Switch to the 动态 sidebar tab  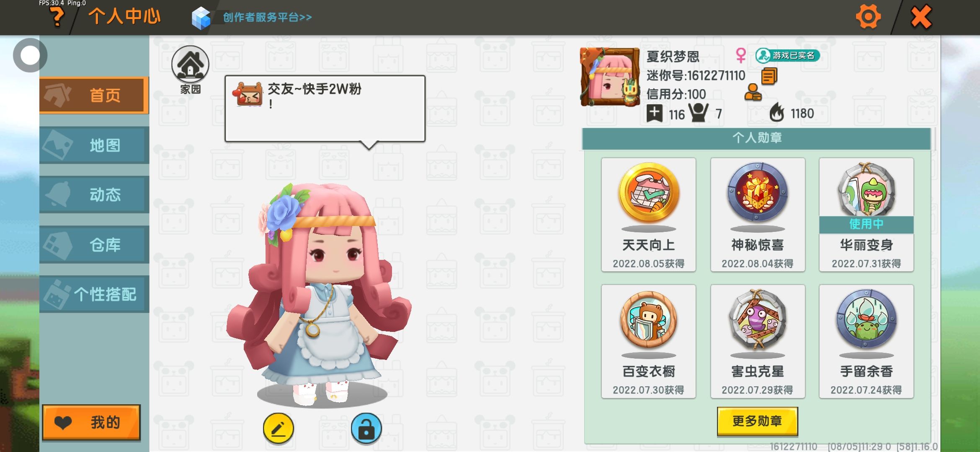point(94,195)
